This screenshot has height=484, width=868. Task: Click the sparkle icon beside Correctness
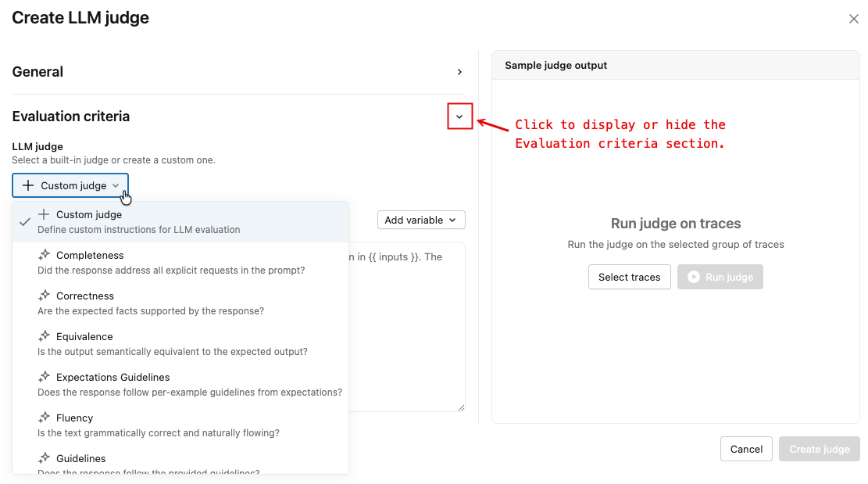tap(45, 296)
